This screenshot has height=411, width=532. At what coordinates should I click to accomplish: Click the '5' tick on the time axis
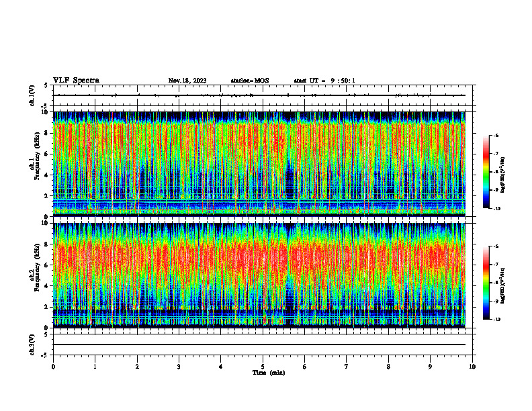[x=263, y=367]
